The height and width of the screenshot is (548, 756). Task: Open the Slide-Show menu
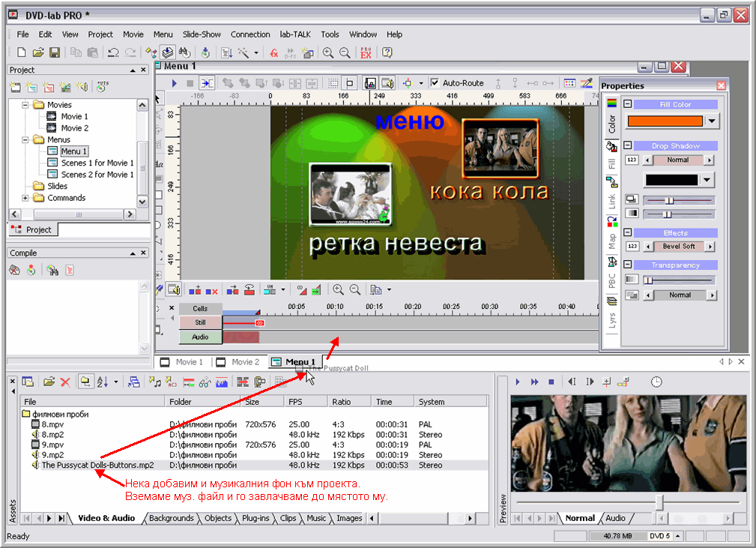click(202, 34)
